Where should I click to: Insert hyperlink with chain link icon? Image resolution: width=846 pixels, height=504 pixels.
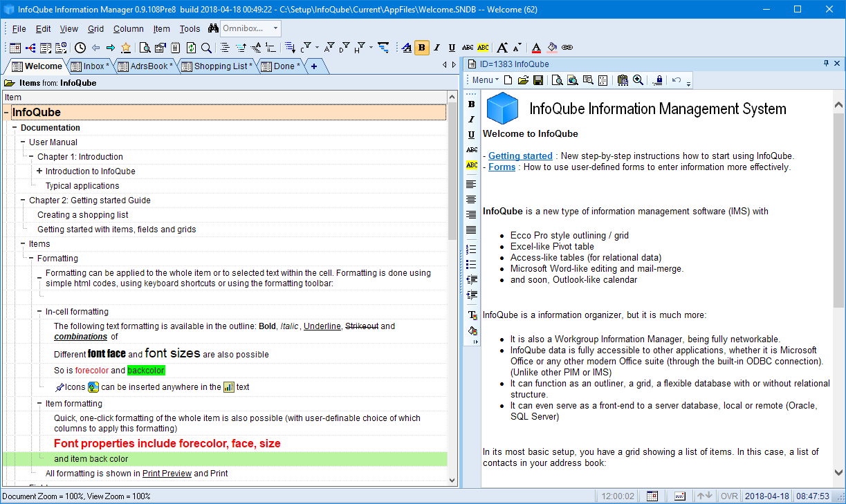pos(567,48)
